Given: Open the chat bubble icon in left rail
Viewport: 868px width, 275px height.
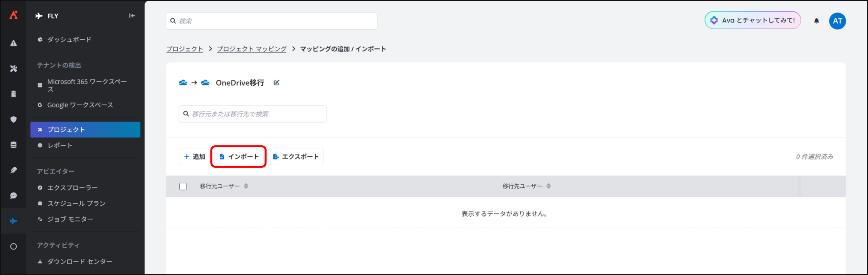Looking at the screenshot, I should (14, 196).
